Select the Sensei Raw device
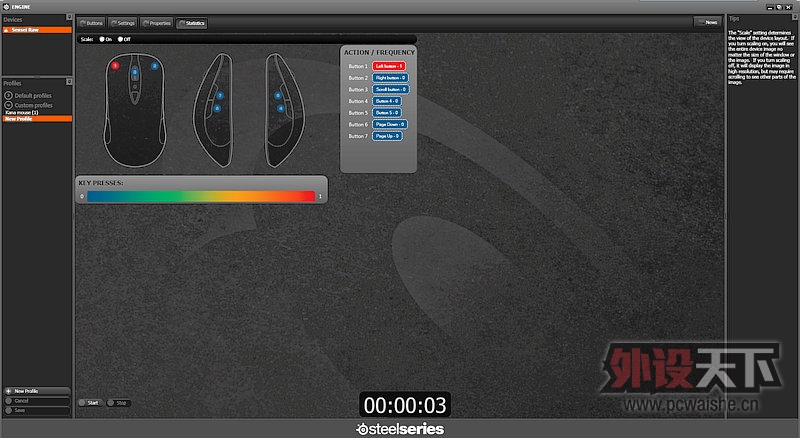 click(37, 30)
